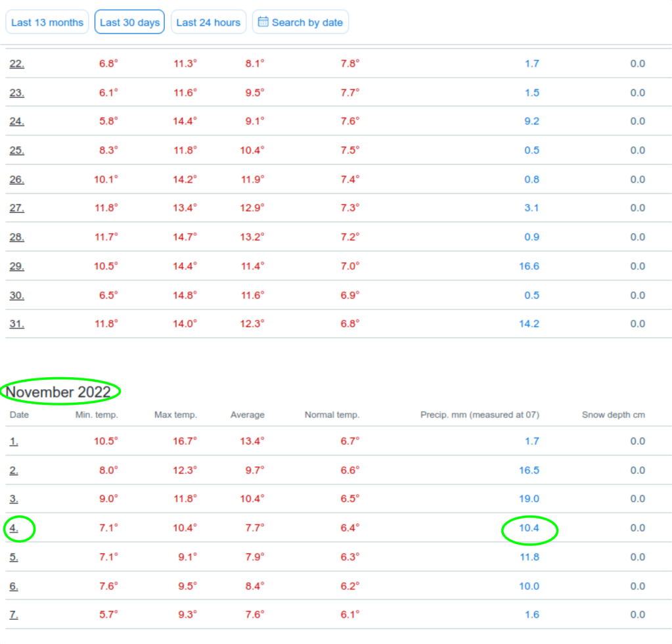Click the Precip. mm column header
This screenshot has height=644, width=672.
coord(480,415)
